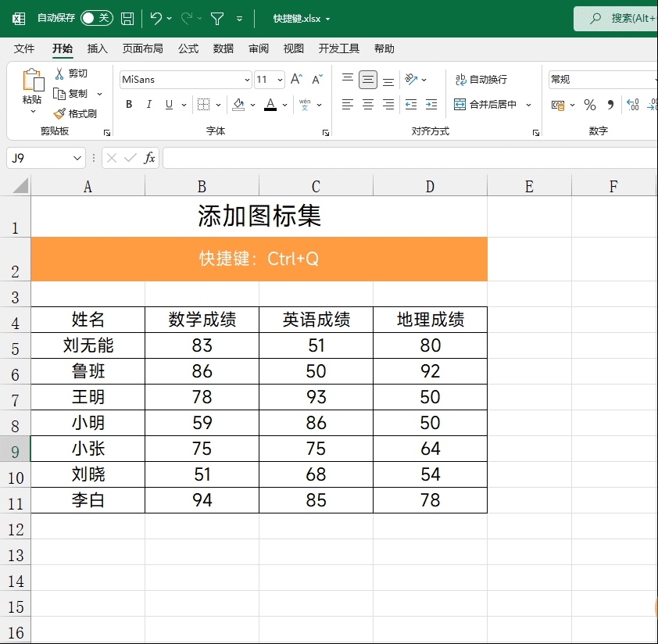The image size is (658, 644).
Task: Click the Undo arrow icon
Action: click(156, 19)
